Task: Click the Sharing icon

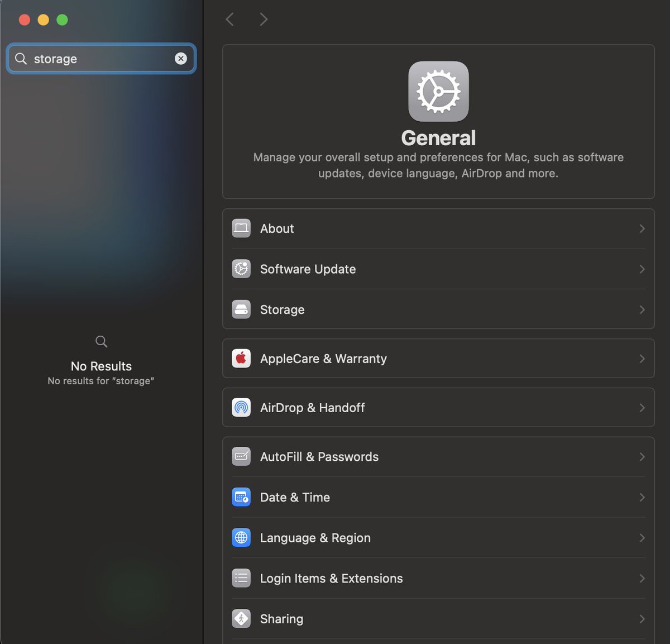Action: point(241,619)
